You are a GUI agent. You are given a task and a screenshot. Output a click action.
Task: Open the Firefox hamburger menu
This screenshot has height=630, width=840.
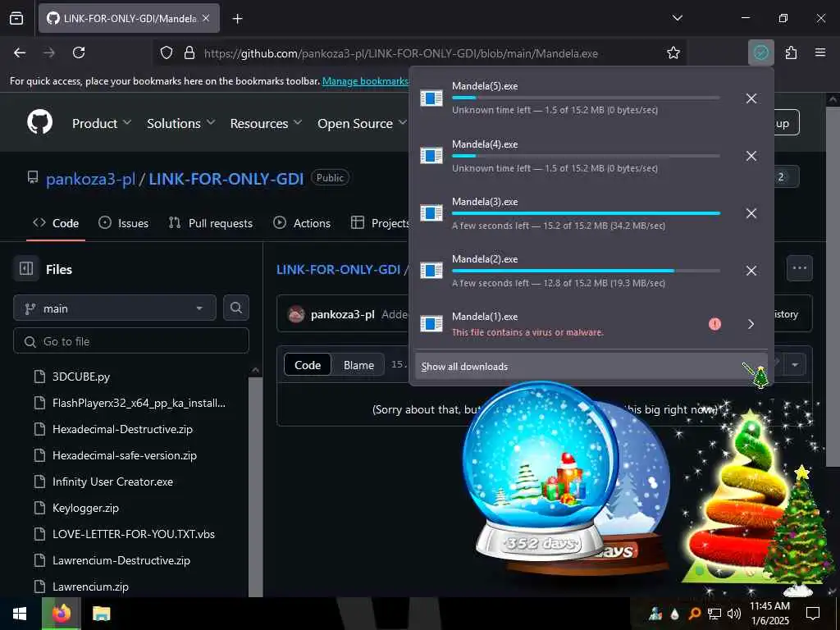click(819, 52)
